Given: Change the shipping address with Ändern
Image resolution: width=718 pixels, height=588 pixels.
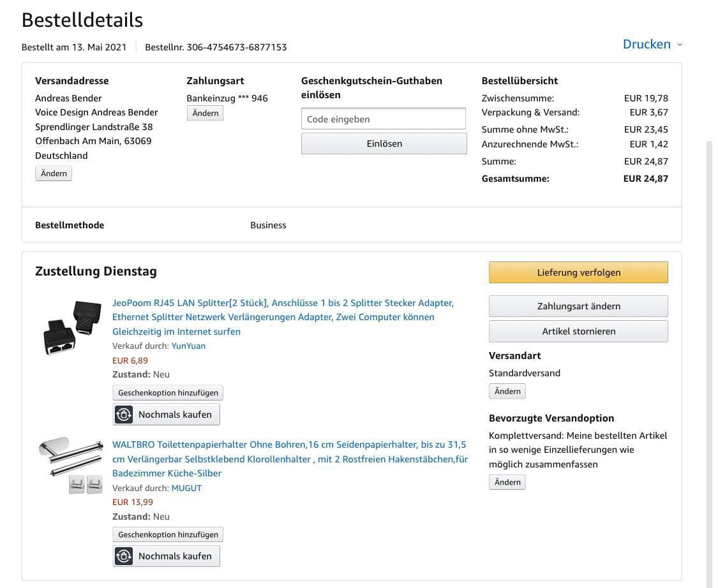Looking at the screenshot, I should pyautogui.click(x=54, y=173).
